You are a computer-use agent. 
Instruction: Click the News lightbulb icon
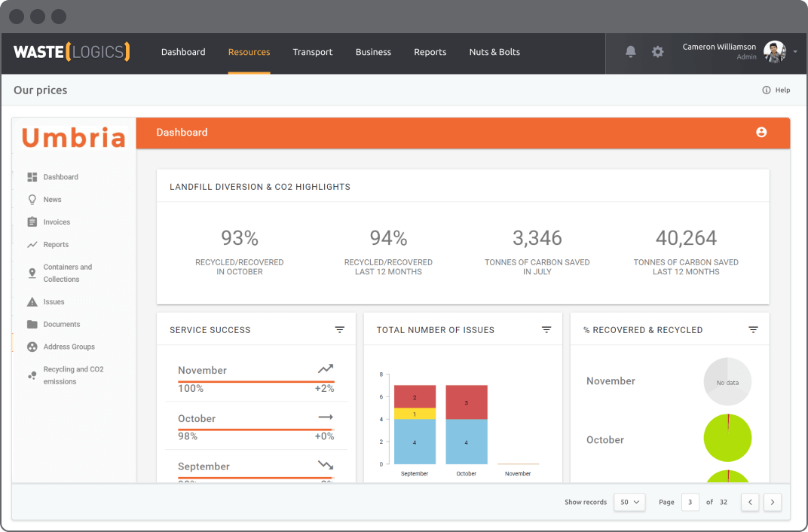coord(32,200)
